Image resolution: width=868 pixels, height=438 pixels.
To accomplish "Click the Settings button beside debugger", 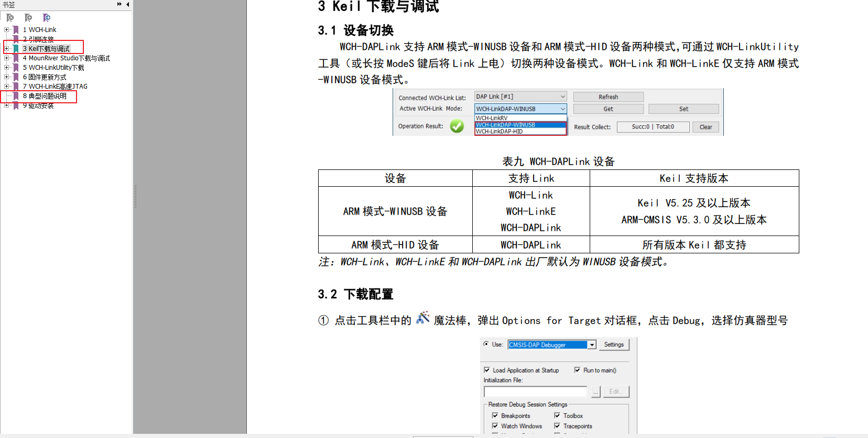I will pos(613,345).
